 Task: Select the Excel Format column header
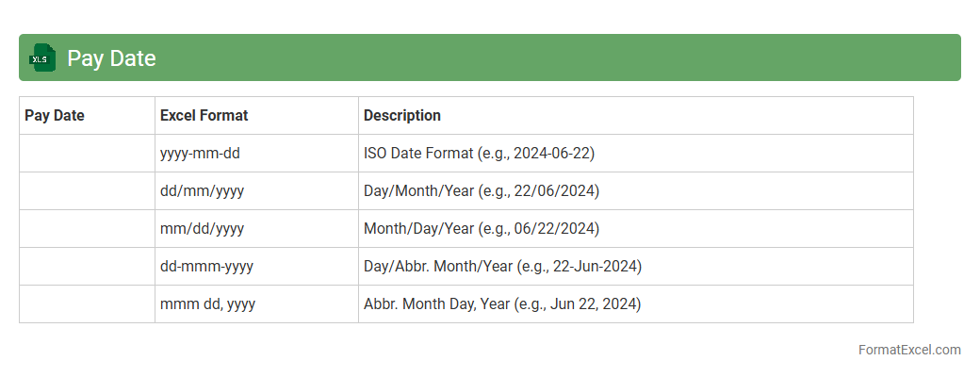[x=204, y=116]
